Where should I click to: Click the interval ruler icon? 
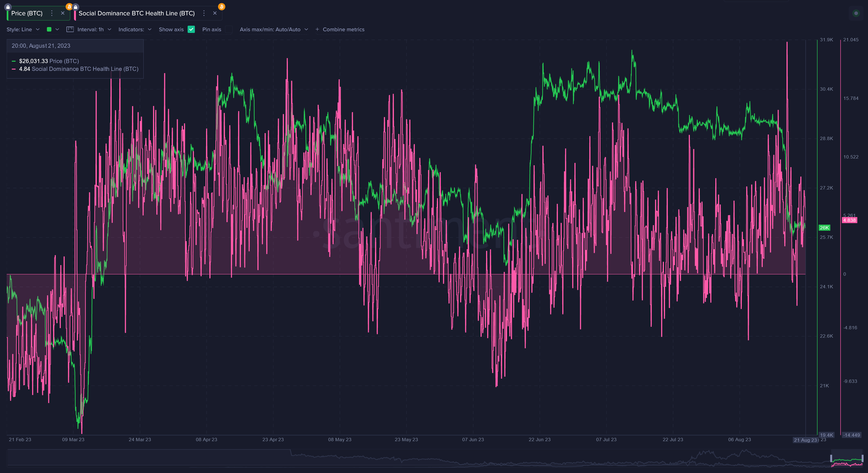[70, 29]
